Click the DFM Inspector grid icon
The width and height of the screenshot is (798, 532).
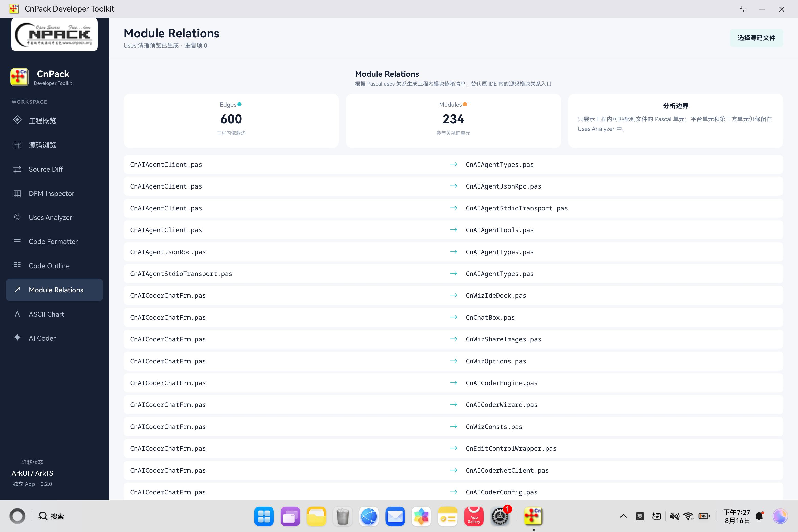pos(17,193)
